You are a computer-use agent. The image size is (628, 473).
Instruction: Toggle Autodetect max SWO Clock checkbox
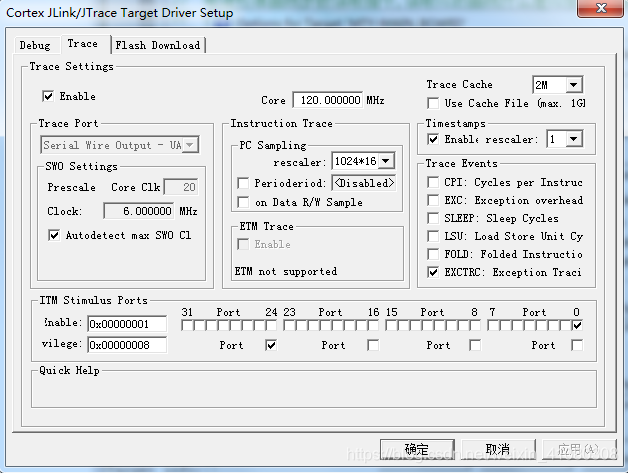(54, 235)
